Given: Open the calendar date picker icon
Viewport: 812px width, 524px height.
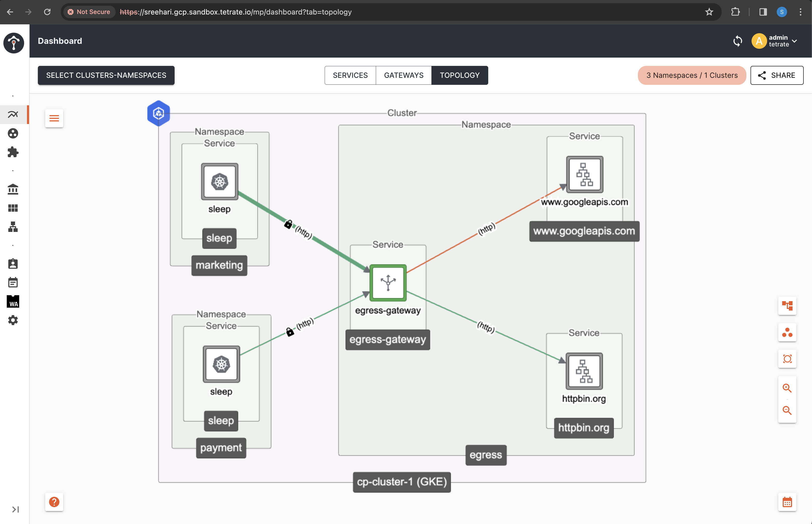Looking at the screenshot, I should click(x=787, y=502).
